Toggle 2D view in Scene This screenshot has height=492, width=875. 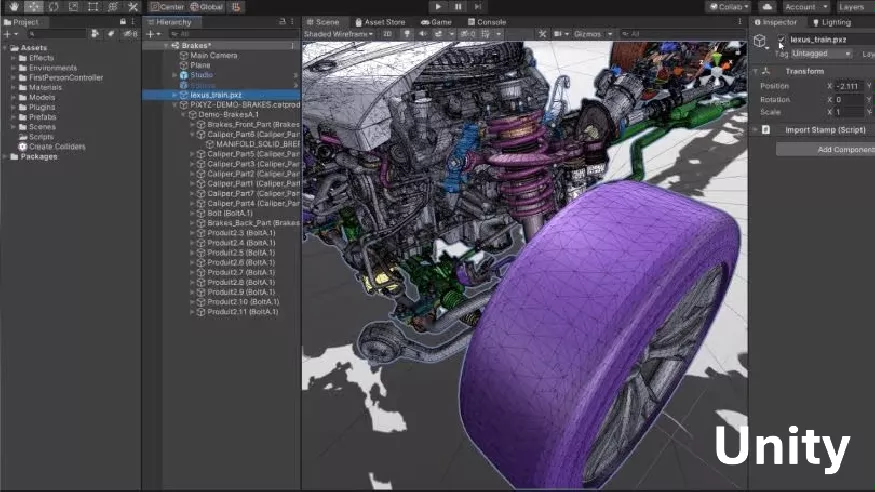pyautogui.click(x=387, y=34)
